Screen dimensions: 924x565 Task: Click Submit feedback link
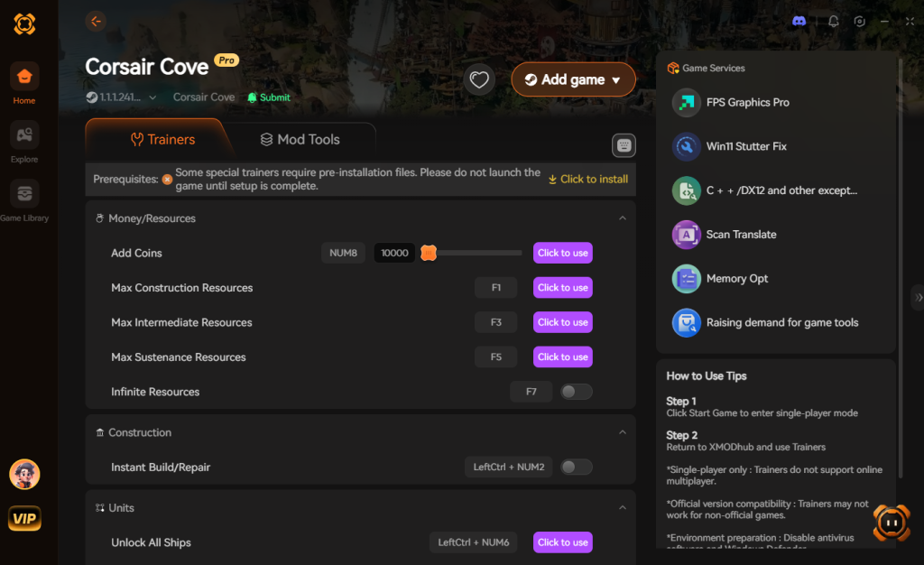coord(269,97)
